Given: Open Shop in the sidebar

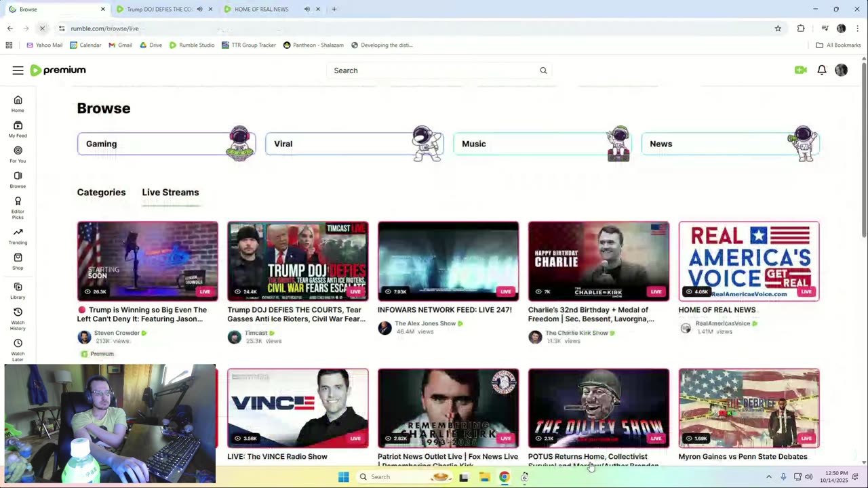Looking at the screenshot, I should (18, 261).
